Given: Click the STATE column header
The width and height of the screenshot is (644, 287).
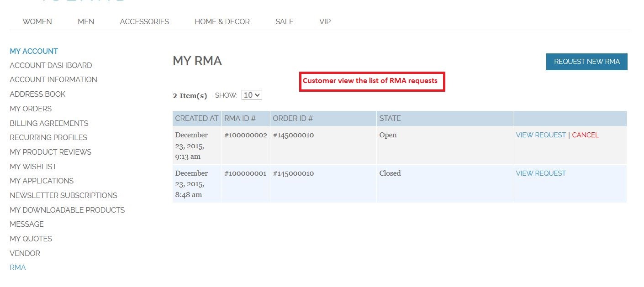Looking at the screenshot, I should (445, 118).
